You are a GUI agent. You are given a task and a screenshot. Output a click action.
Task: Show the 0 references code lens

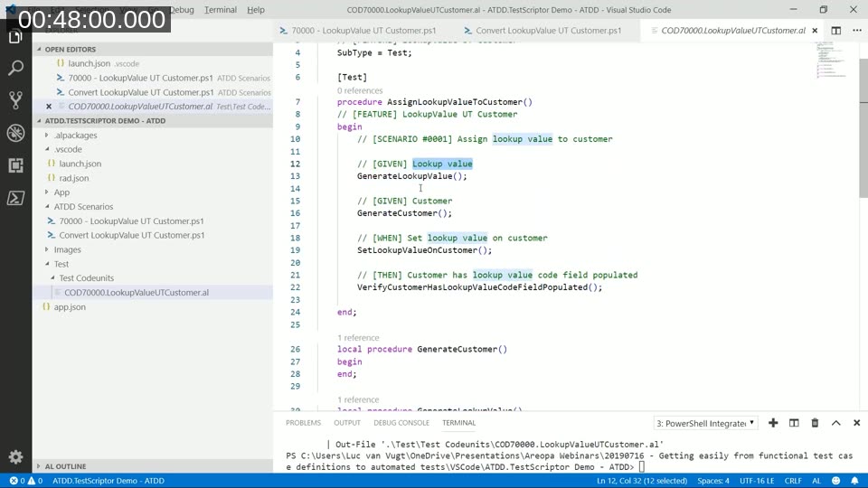(x=360, y=90)
